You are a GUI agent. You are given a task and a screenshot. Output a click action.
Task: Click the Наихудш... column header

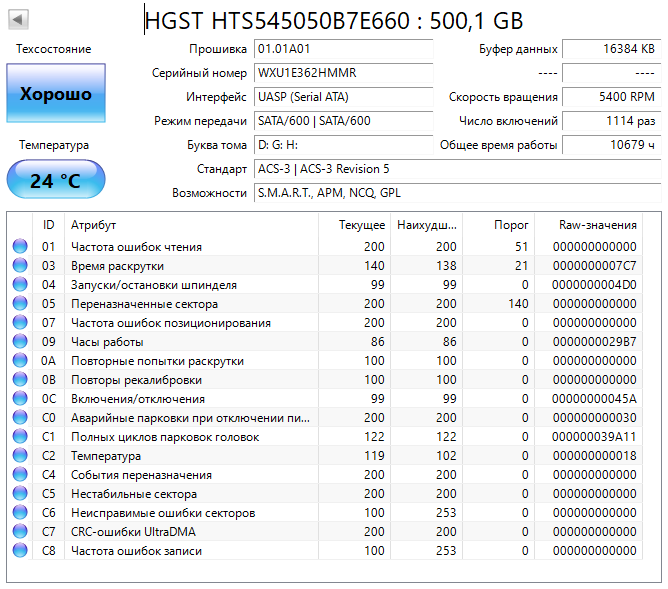pos(426,225)
